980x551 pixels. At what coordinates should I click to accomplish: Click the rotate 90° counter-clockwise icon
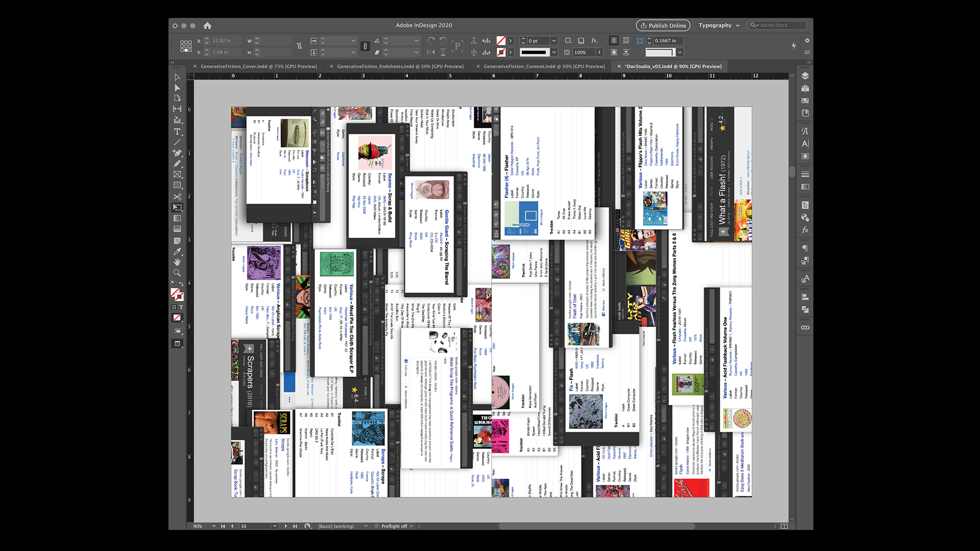tap(443, 40)
